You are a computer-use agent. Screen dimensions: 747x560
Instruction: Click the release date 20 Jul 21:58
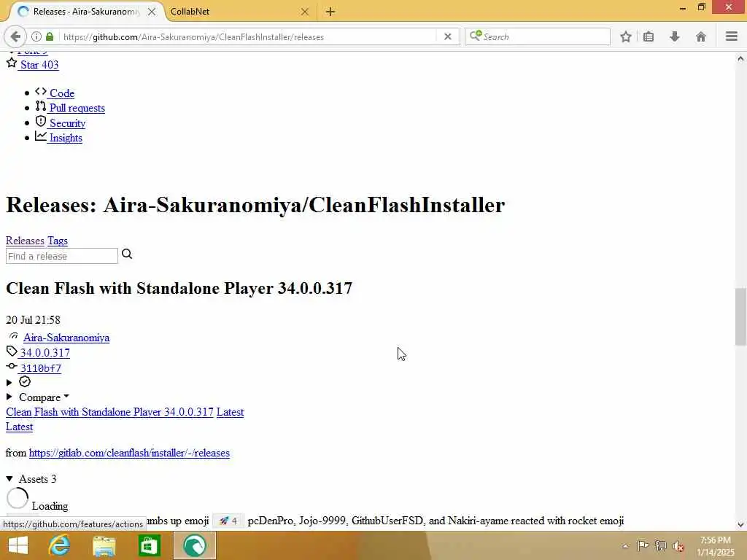(33, 320)
